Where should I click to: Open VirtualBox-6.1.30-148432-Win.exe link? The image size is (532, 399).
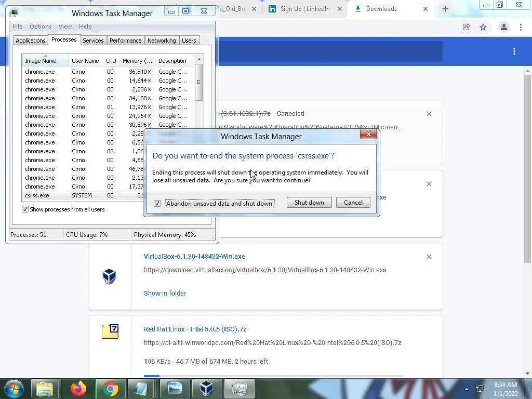point(194,257)
